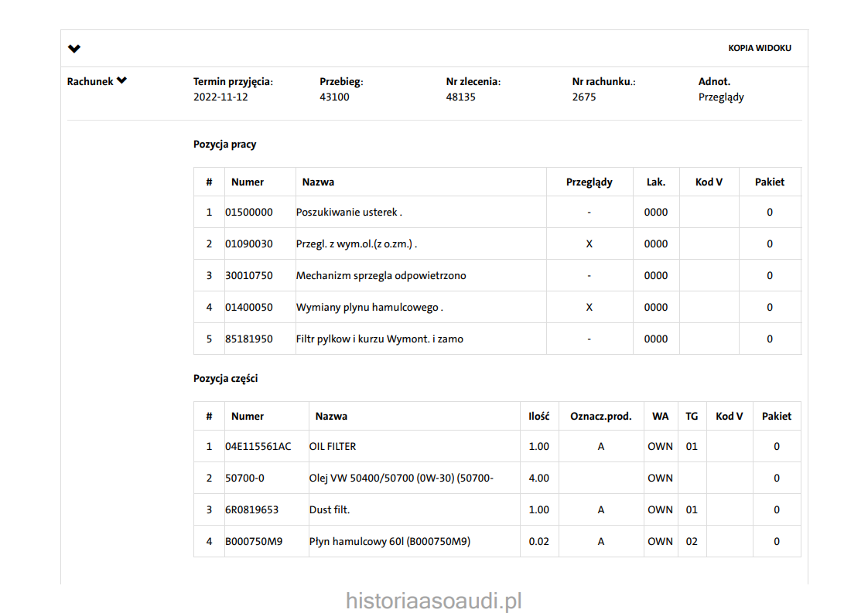Click the Ilość column header
868x613 pixels.
(538, 417)
